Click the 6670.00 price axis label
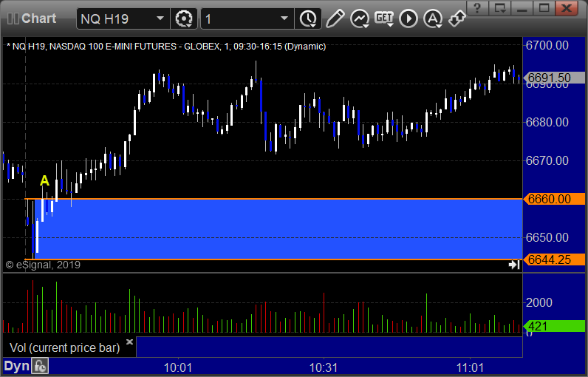588x377 pixels. (x=547, y=160)
